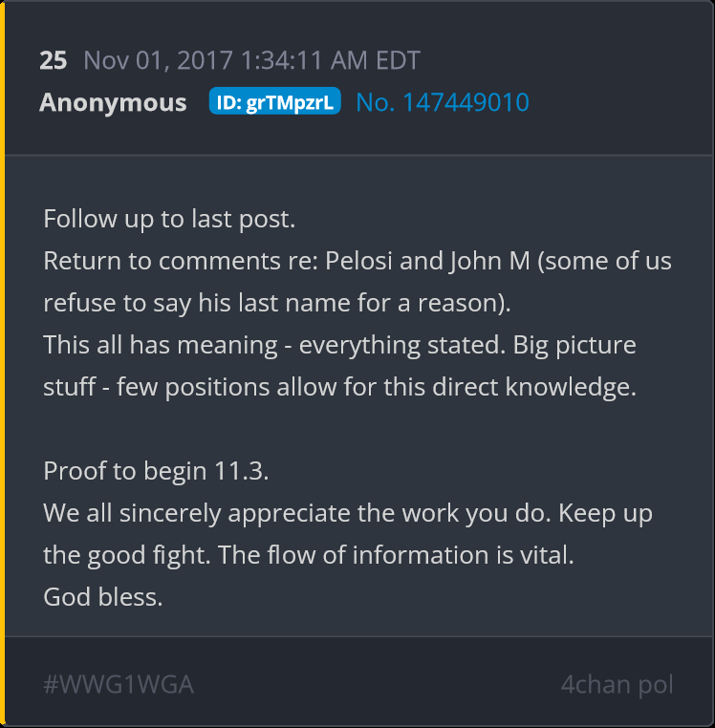Image resolution: width=715 pixels, height=728 pixels.
Task: Click the line starting "This all has meaning"
Action: click(339, 344)
